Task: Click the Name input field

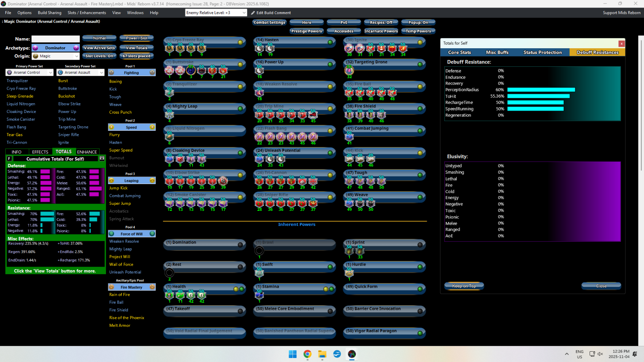Action: [x=55, y=39]
